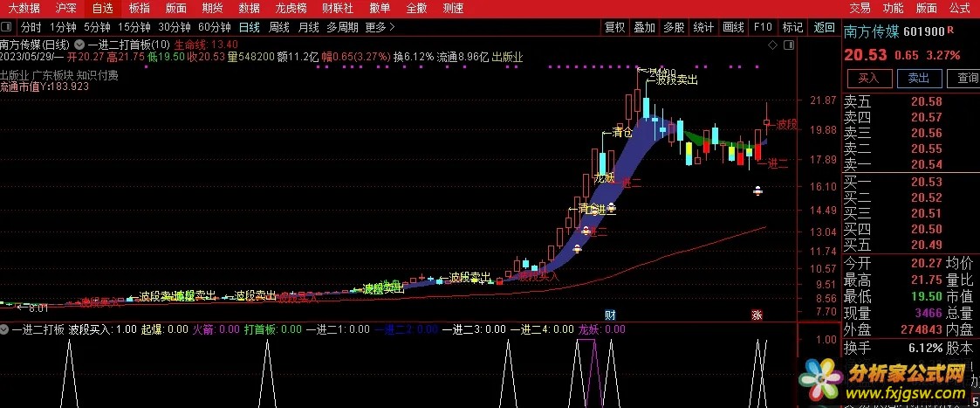Select the 自选 tab
The image size is (980, 408).
[x=102, y=8]
